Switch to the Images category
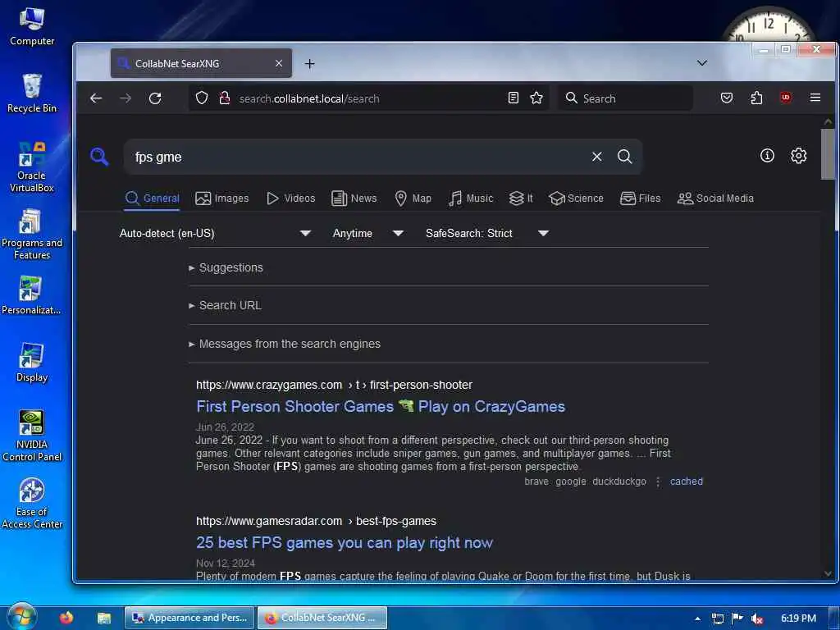This screenshot has height=630, width=840. [x=221, y=199]
